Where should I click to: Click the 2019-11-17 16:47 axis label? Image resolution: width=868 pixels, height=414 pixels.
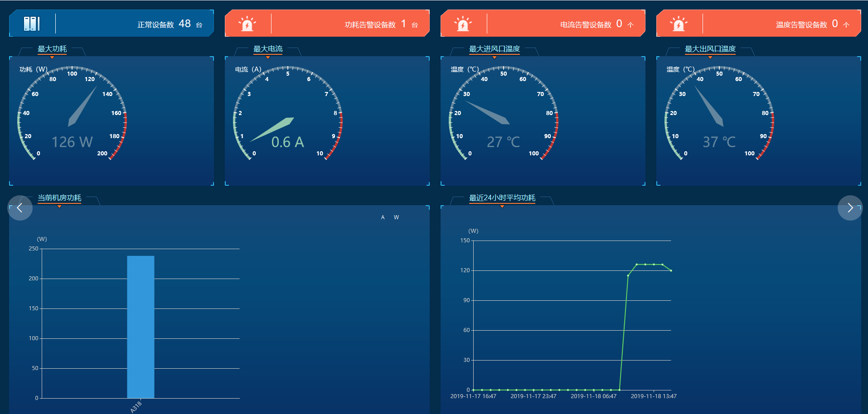pyautogui.click(x=473, y=396)
